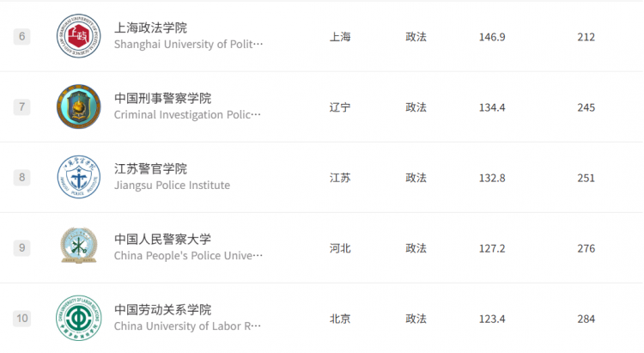Open 中国人民警察大学 link

coord(162,239)
